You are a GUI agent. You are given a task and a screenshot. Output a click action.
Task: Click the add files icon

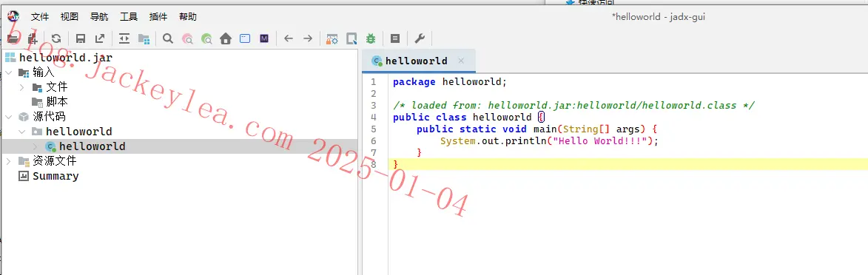coord(33,38)
